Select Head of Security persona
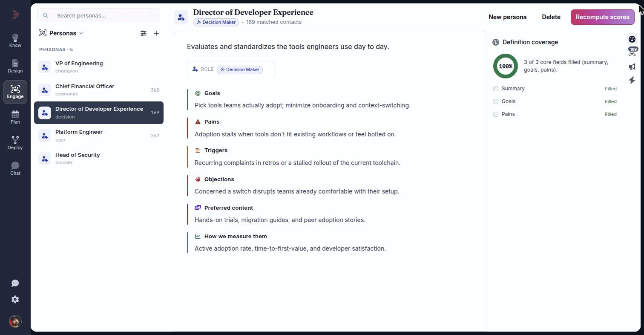This screenshot has width=644, height=335. 99,159
